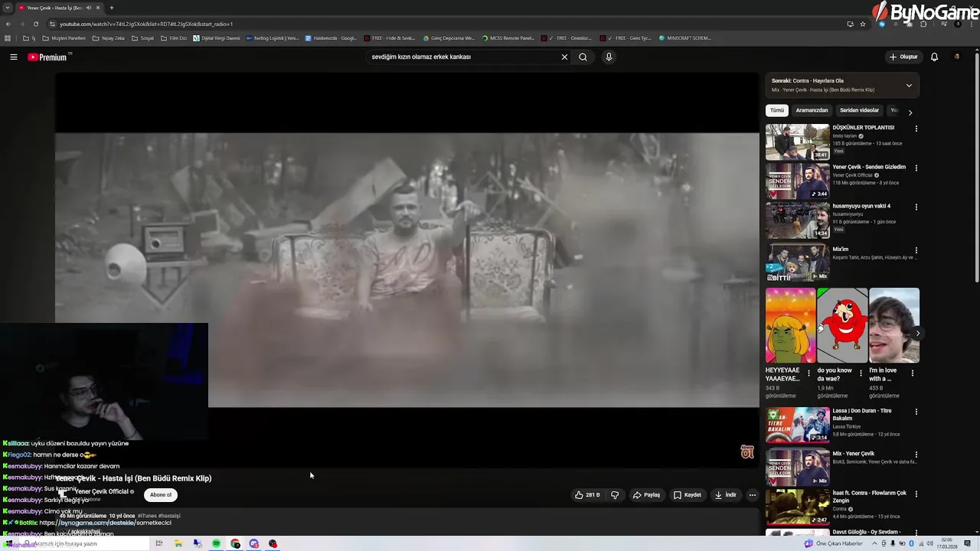Open Spotify from the taskbar
The image size is (980, 551).
(x=217, y=543)
